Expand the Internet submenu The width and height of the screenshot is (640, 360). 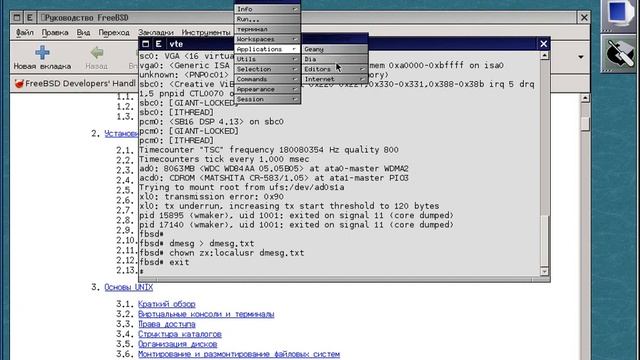(335, 79)
